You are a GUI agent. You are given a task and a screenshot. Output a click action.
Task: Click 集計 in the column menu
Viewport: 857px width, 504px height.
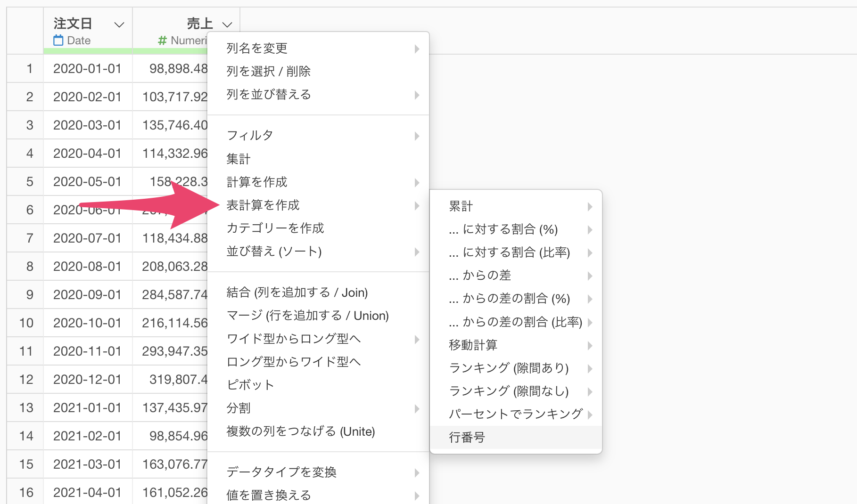[x=239, y=159]
